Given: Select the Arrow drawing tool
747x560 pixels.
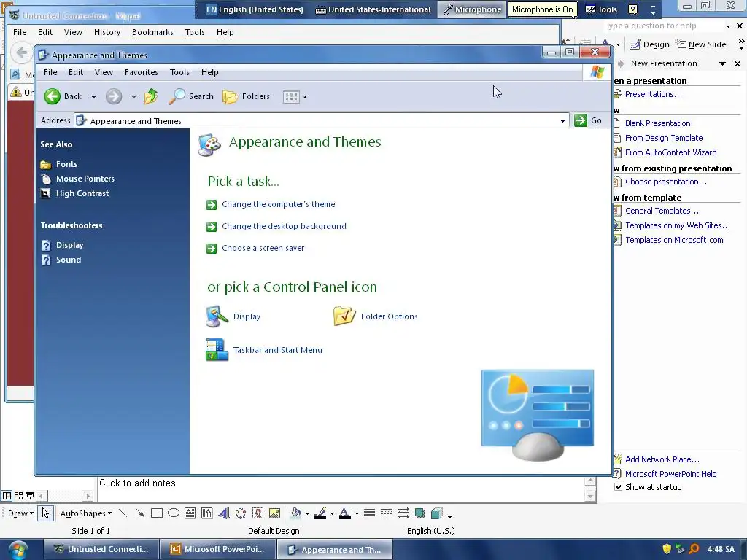Looking at the screenshot, I should click(x=139, y=513).
